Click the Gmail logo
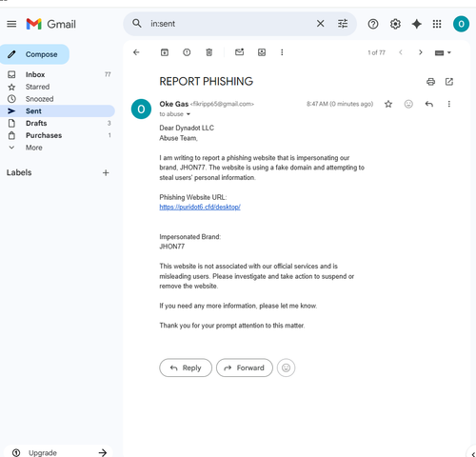The width and height of the screenshot is (476, 457). [51, 24]
